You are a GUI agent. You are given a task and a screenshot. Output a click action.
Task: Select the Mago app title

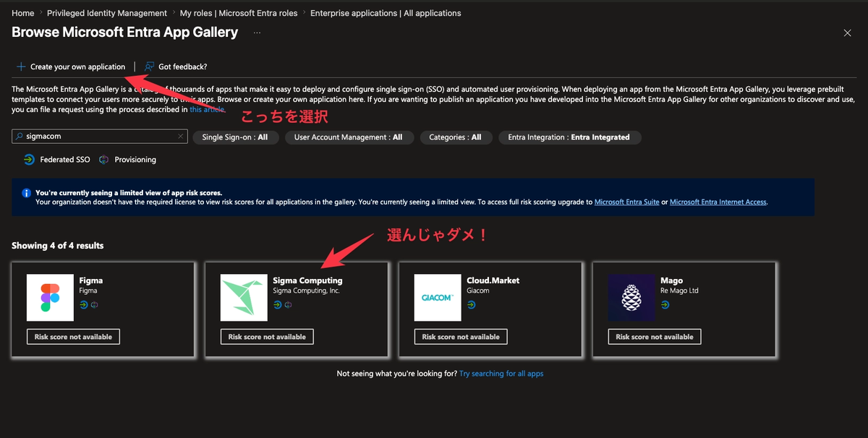[672, 280]
